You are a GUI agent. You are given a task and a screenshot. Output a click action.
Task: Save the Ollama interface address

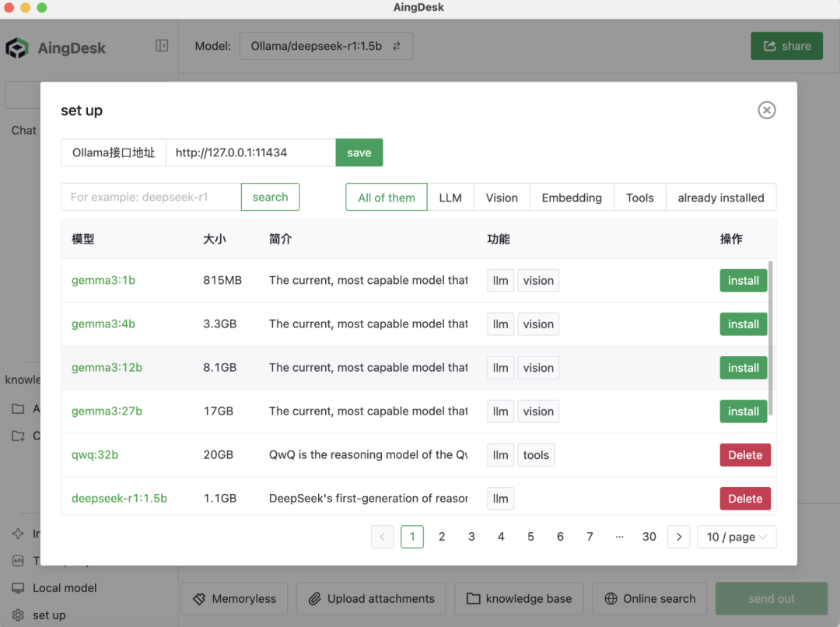[x=359, y=152]
